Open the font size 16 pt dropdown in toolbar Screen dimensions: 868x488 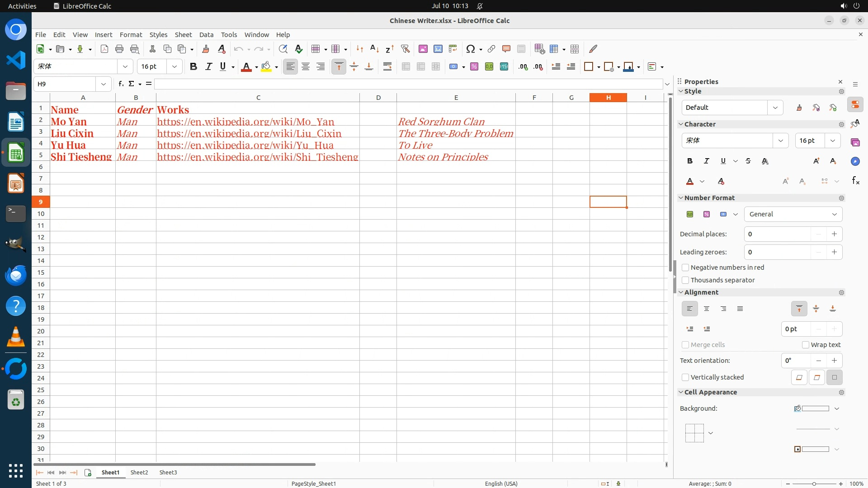coord(174,66)
